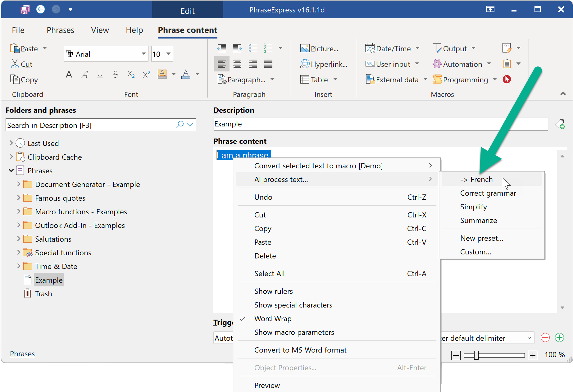This screenshot has width=573, height=392.
Task: Click the tag icon next to Description
Action: 560,124
